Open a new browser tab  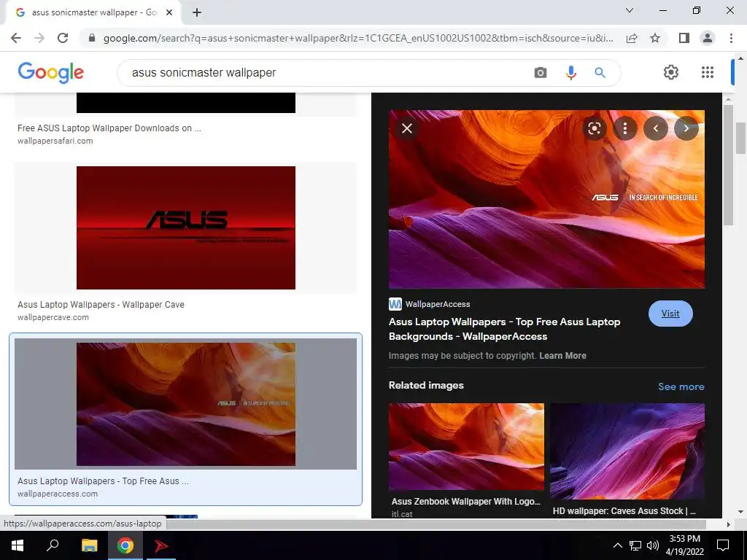click(x=197, y=12)
